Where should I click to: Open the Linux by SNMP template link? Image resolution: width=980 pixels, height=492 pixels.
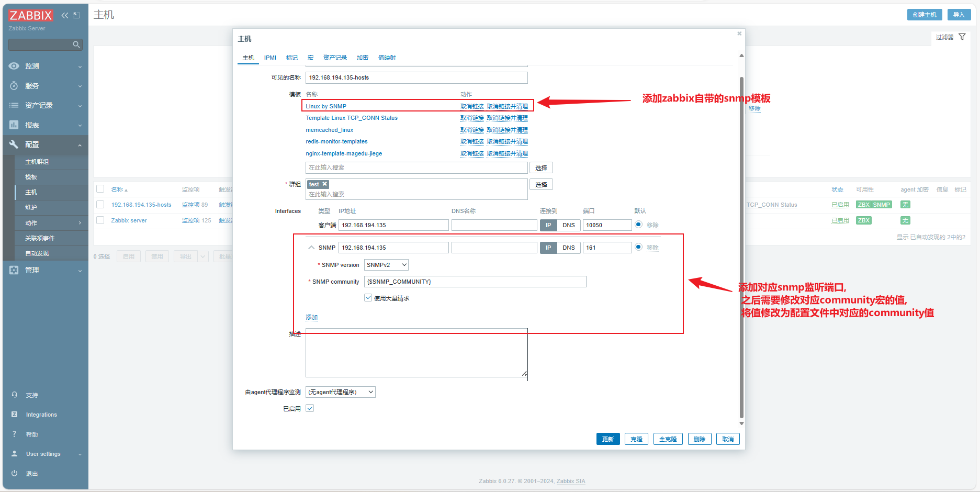(x=326, y=106)
